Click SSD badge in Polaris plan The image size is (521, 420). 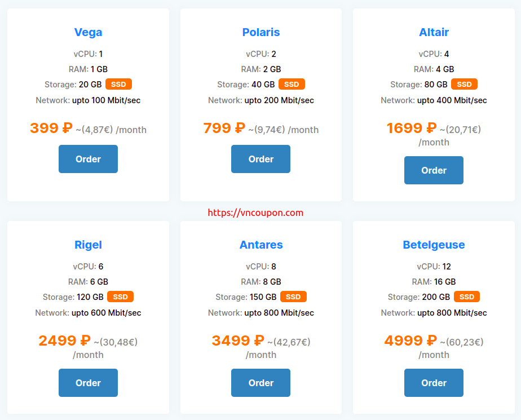292,85
